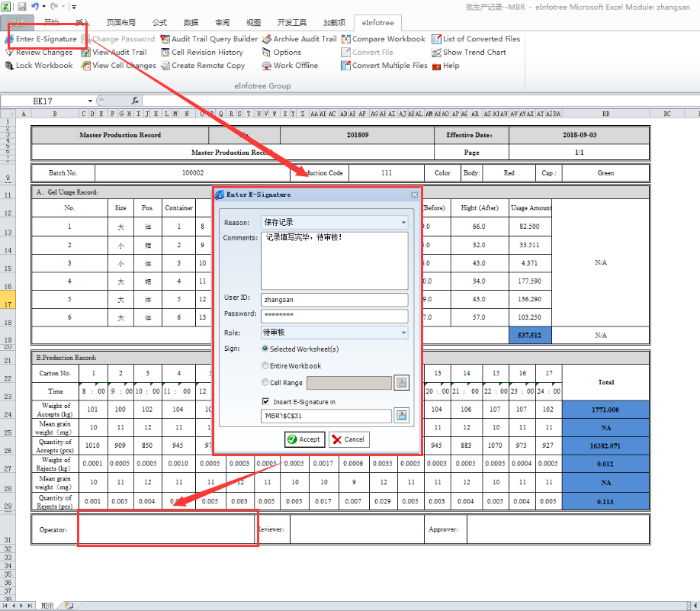Click the User ID input field

coord(334,300)
